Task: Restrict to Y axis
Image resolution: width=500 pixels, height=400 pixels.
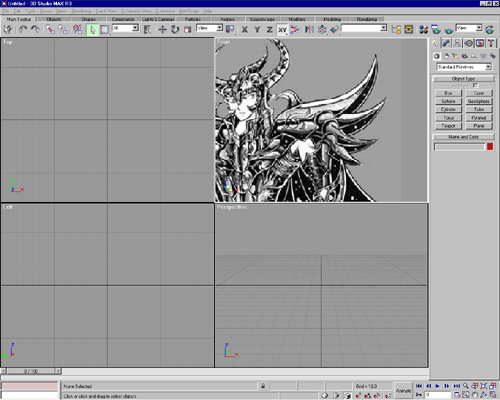Action: (257, 30)
